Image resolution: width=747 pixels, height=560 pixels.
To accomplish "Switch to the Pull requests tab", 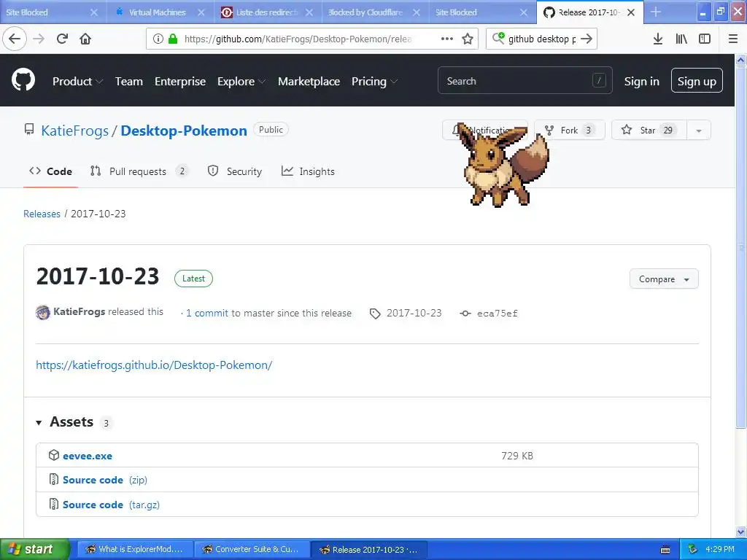I will [x=139, y=171].
